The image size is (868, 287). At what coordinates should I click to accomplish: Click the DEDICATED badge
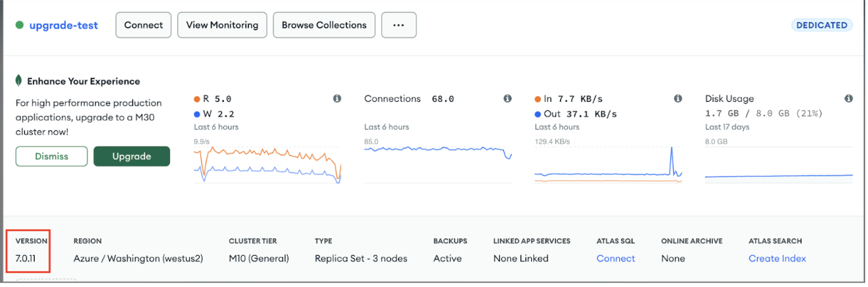(x=822, y=25)
